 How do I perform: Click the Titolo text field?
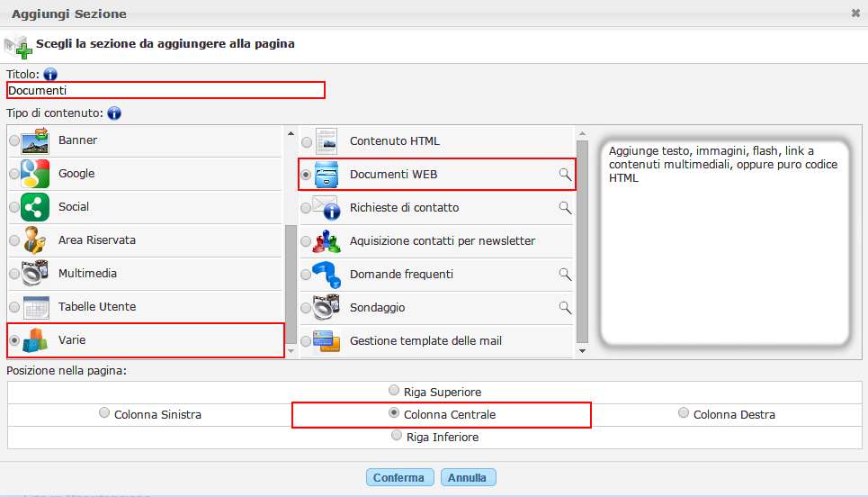click(166, 90)
